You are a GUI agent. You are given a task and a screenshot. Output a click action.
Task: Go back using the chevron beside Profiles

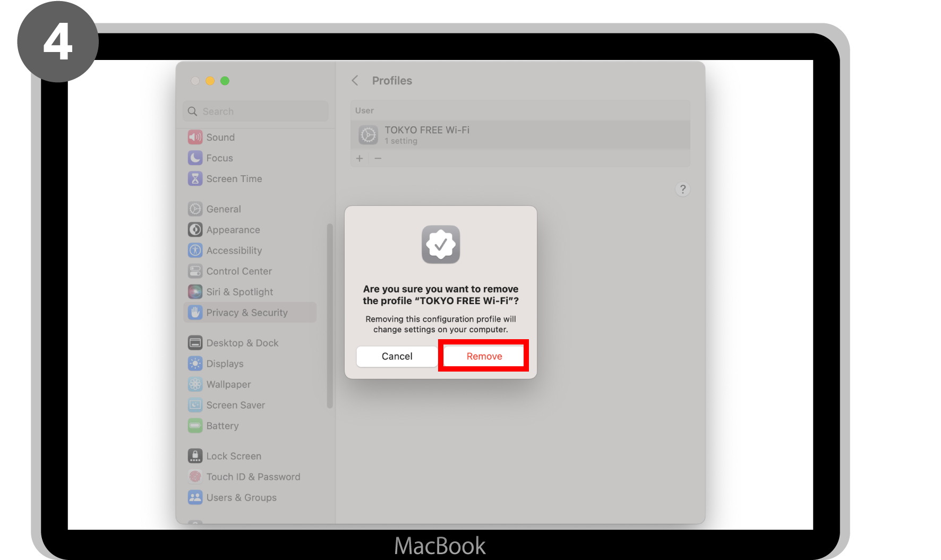[x=355, y=81]
